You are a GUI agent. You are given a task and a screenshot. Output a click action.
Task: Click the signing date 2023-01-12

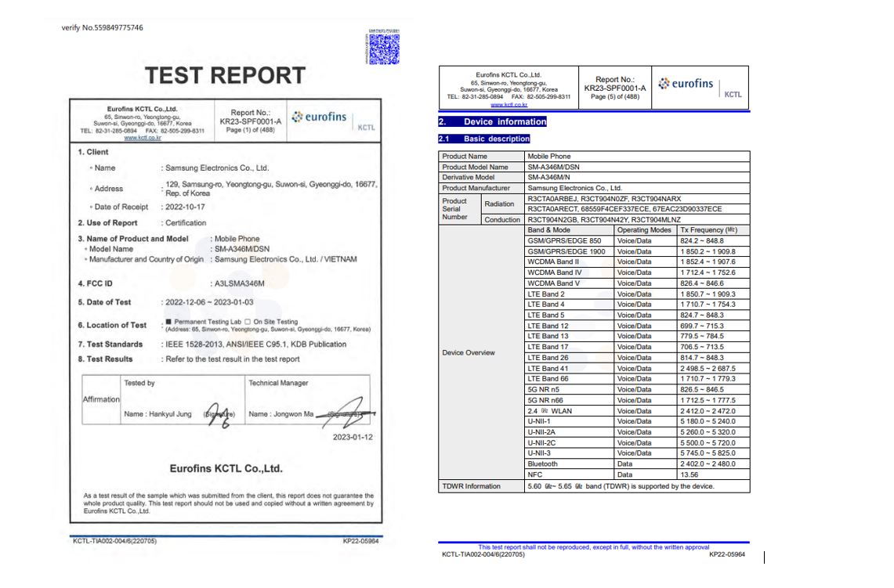click(353, 437)
